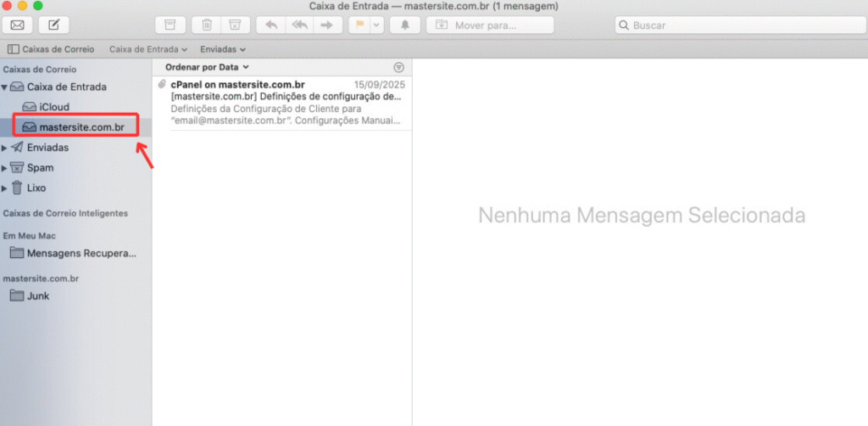Expand the Enviadas mailbox triangle

(x=4, y=148)
